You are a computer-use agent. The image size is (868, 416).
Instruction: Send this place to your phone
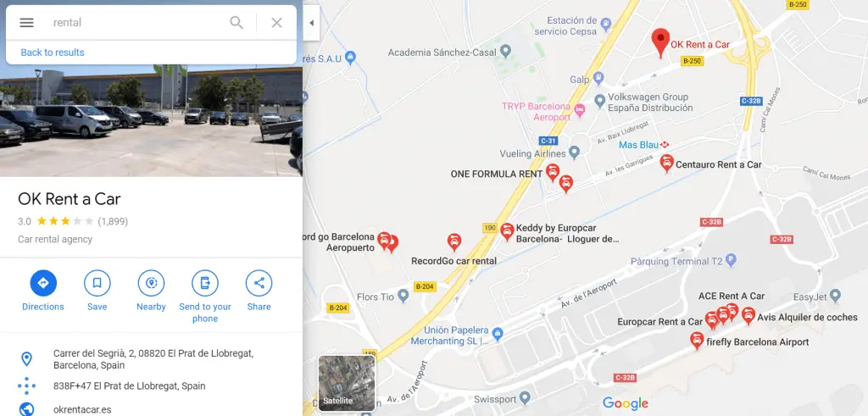(205, 297)
